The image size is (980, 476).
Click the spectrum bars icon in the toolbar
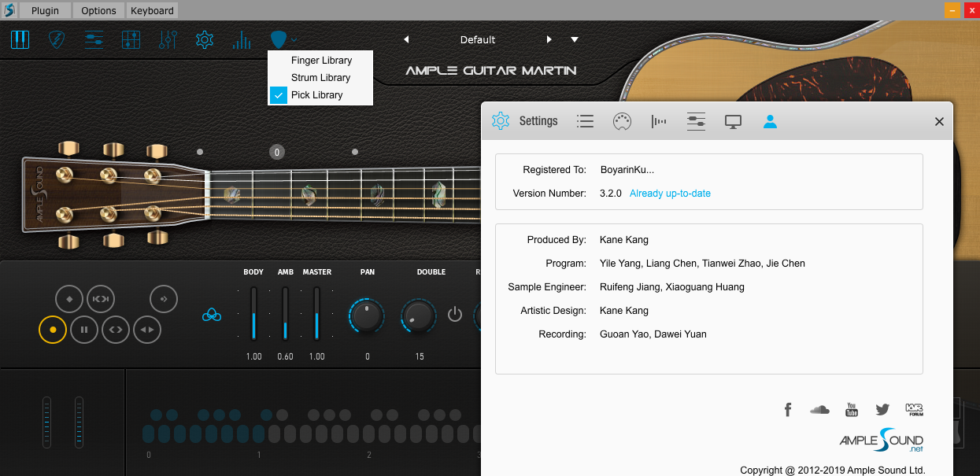(242, 39)
